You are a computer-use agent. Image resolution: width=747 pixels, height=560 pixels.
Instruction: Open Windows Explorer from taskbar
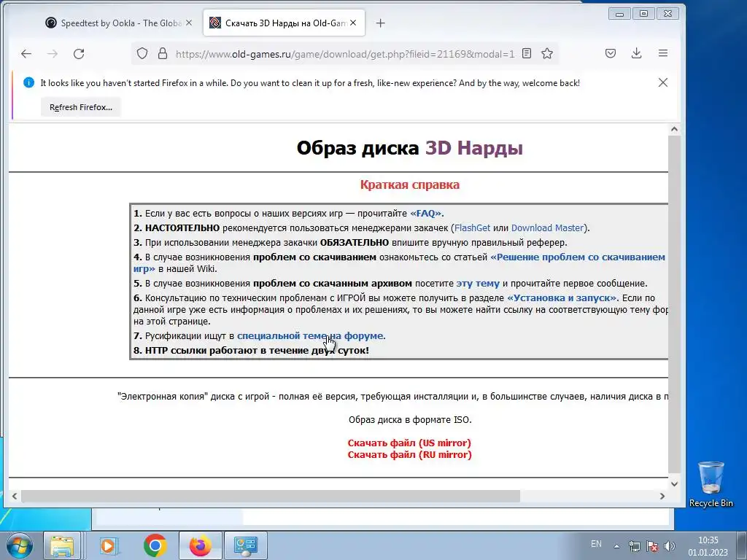[62, 545]
